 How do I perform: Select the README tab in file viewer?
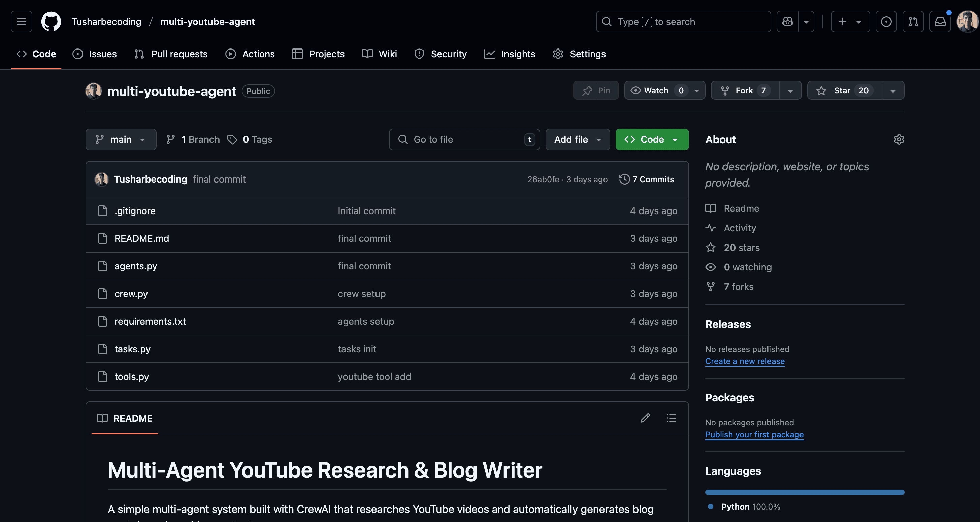125,418
